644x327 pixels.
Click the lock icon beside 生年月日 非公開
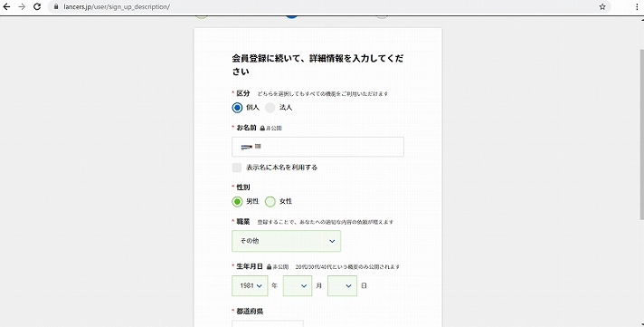pyautogui.click(x=269, y=267)
